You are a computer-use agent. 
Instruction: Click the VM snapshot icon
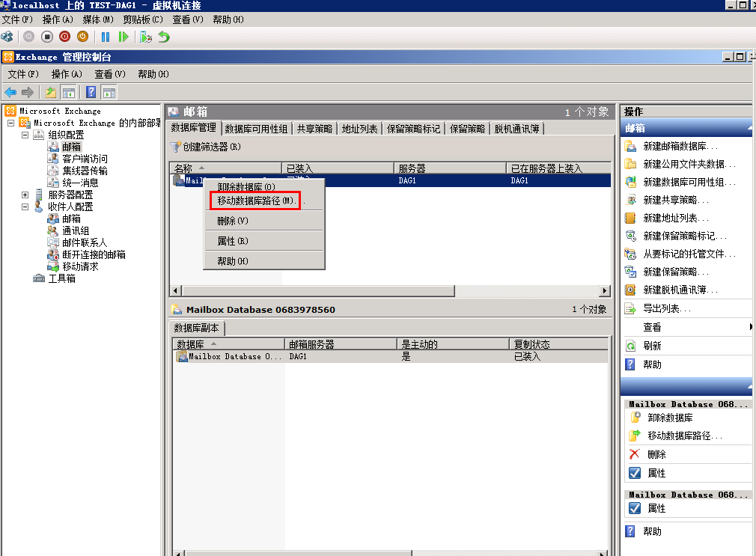[x=146, y=37]
